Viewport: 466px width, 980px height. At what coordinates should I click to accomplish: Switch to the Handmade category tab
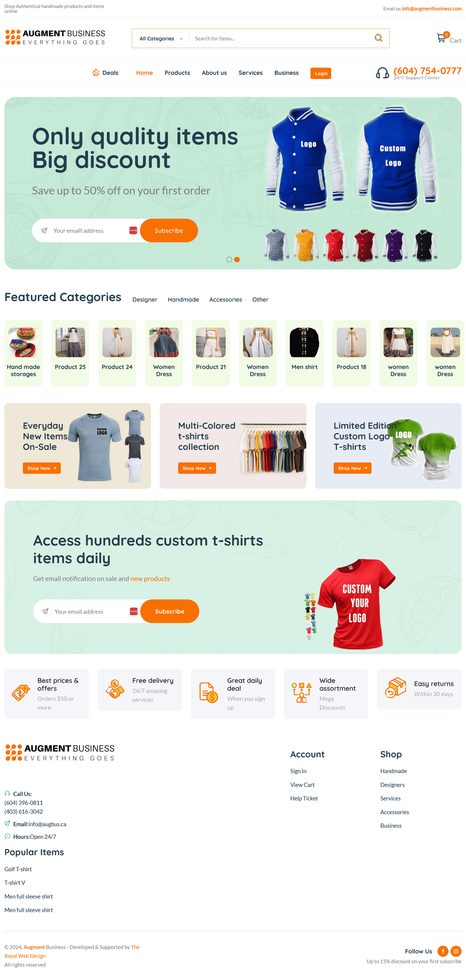[x=183, y=299]
